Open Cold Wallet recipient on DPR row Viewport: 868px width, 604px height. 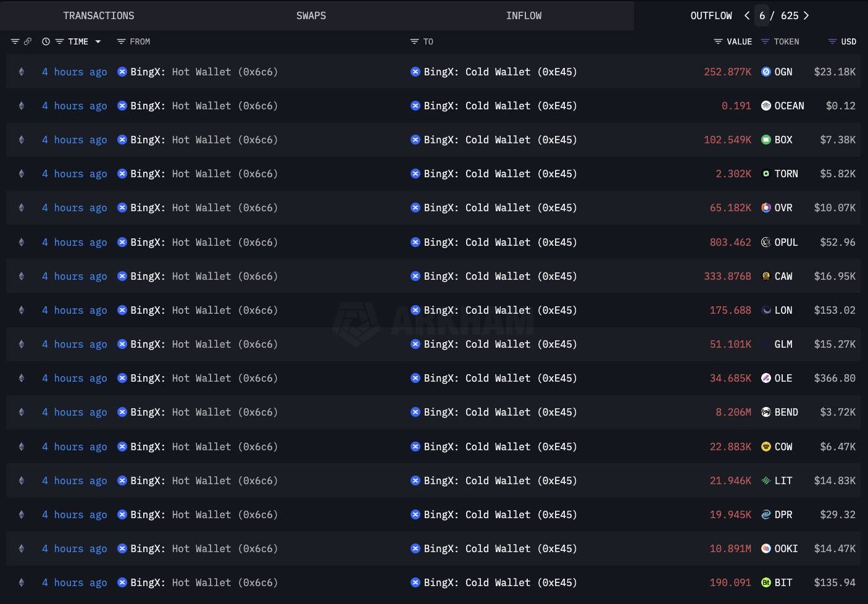coord(500,514)
